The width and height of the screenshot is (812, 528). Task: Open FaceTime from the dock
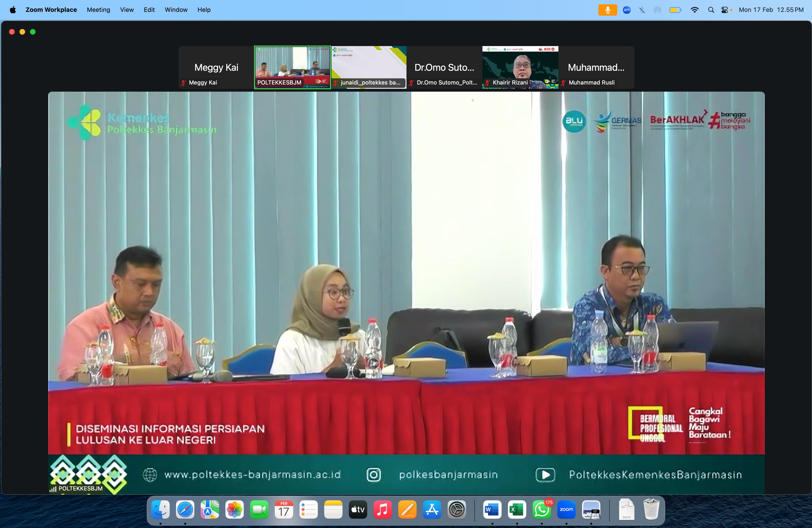tap(259, 509)
